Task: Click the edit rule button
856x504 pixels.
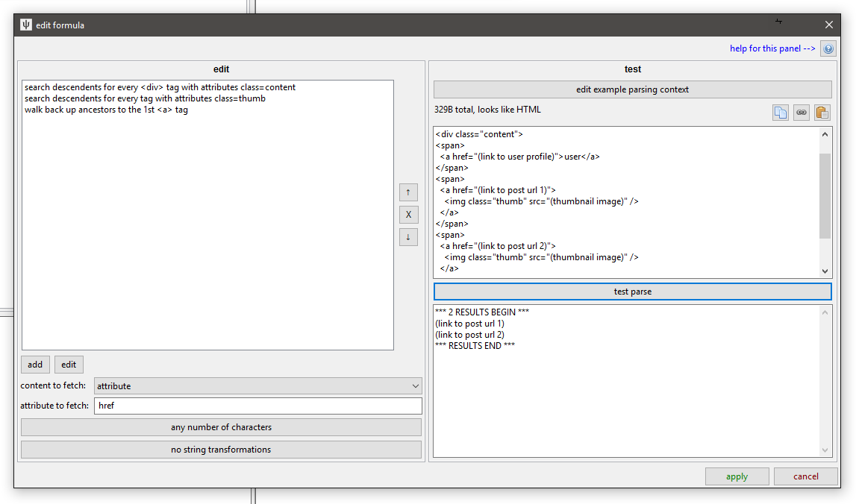Action: tap(68, 365)
